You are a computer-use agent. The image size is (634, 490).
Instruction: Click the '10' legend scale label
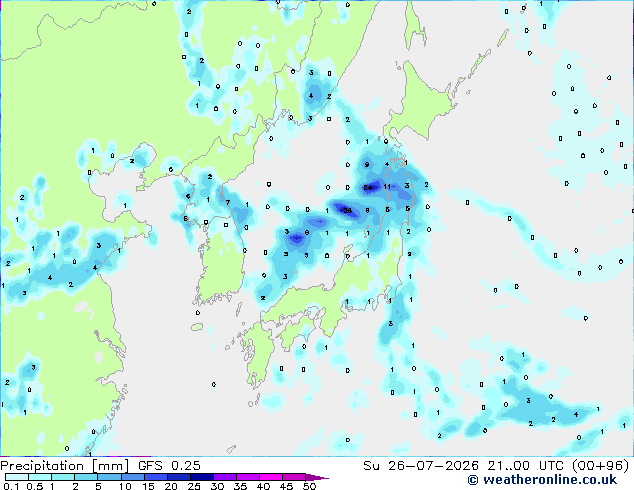click(x=125, y=486)
